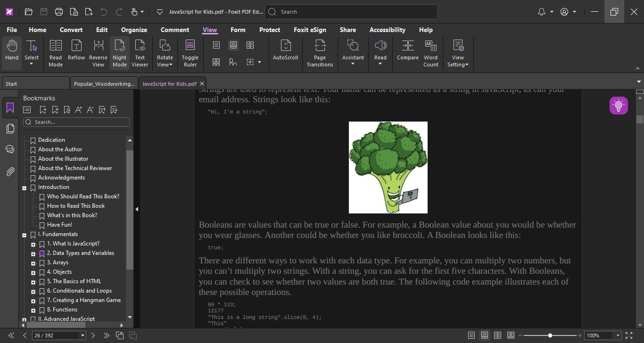
Task: Open the Page Transitions settings
Action: coord(320,52)
